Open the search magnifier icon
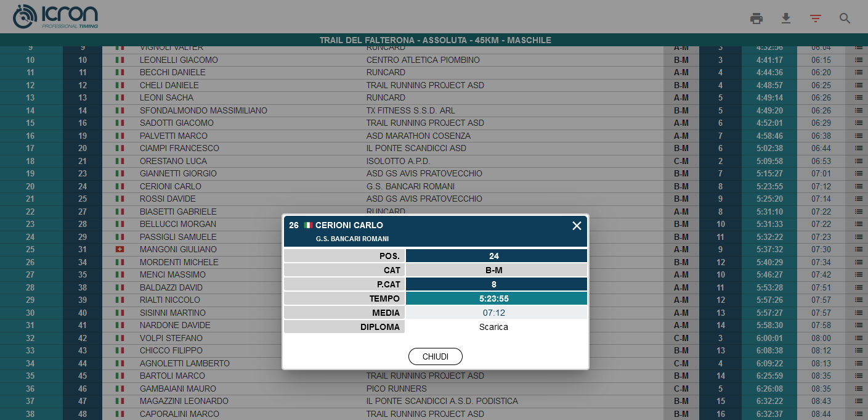This screenshot has width=868, height=420. [x=845, y=19]
